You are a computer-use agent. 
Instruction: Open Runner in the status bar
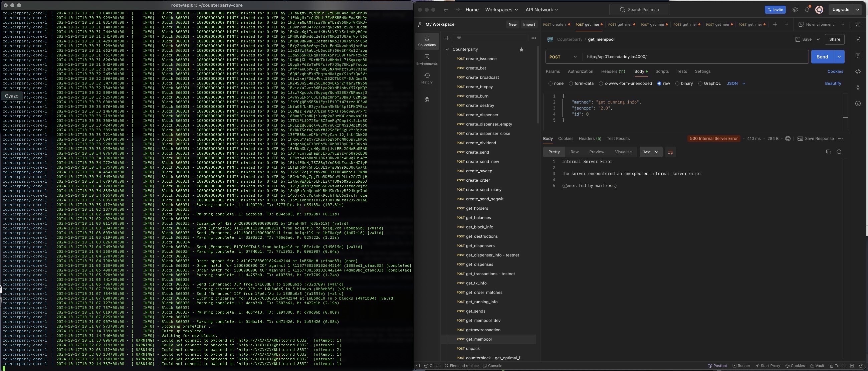(741, 366)
